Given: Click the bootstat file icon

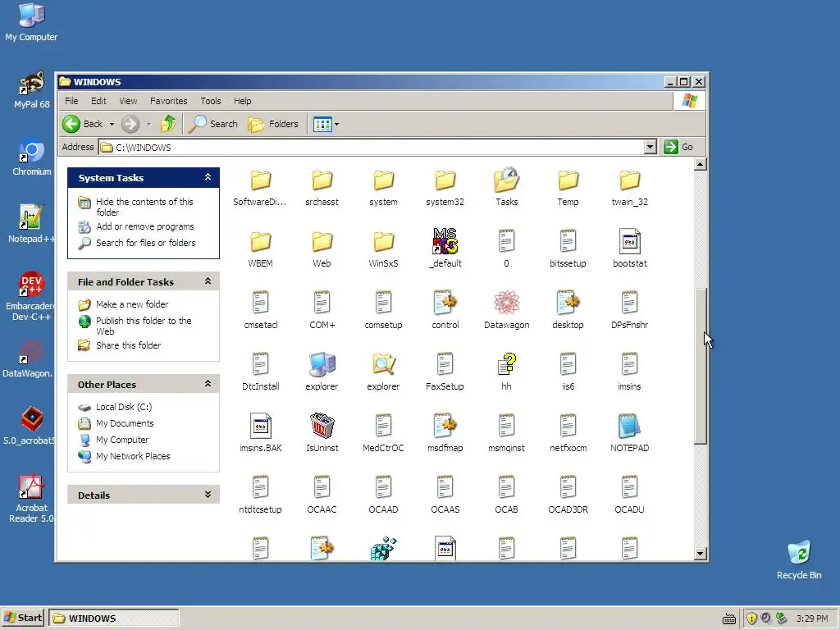Looking at the screenshot, I should (x=629, y=241).
